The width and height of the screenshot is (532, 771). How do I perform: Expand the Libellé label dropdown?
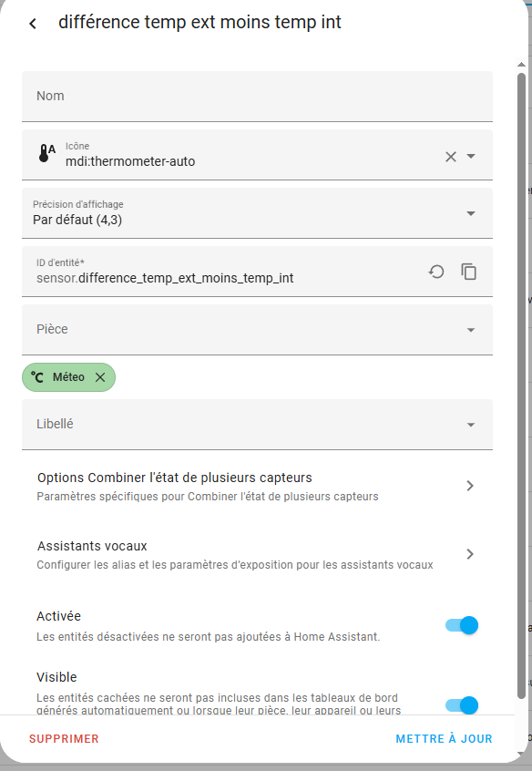[x=258, y=425]
